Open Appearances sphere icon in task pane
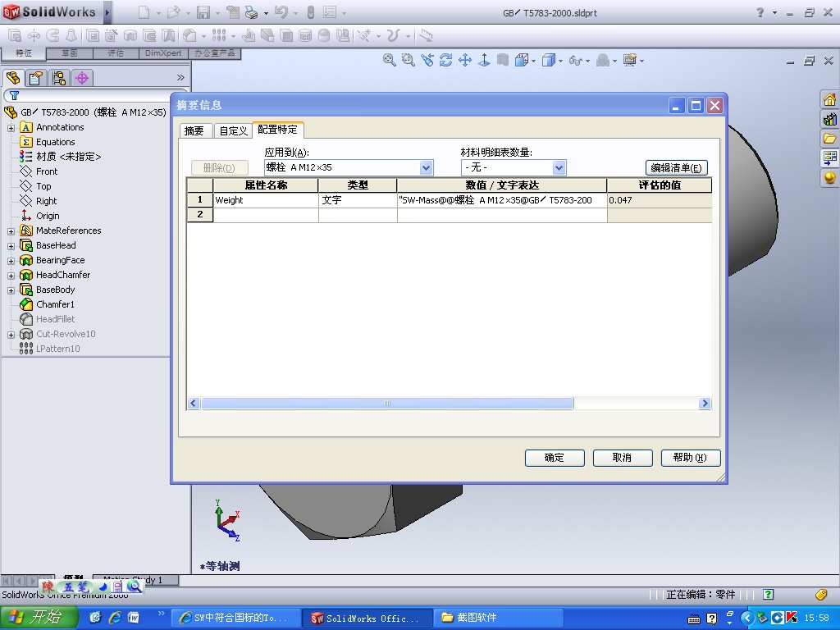Screen dimensions: 840x630 point(829,177)
